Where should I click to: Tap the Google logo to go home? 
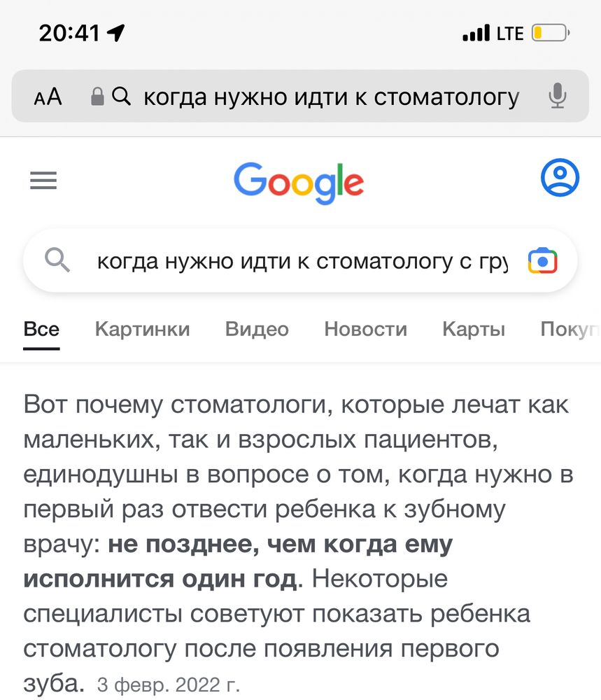(299, 182)
